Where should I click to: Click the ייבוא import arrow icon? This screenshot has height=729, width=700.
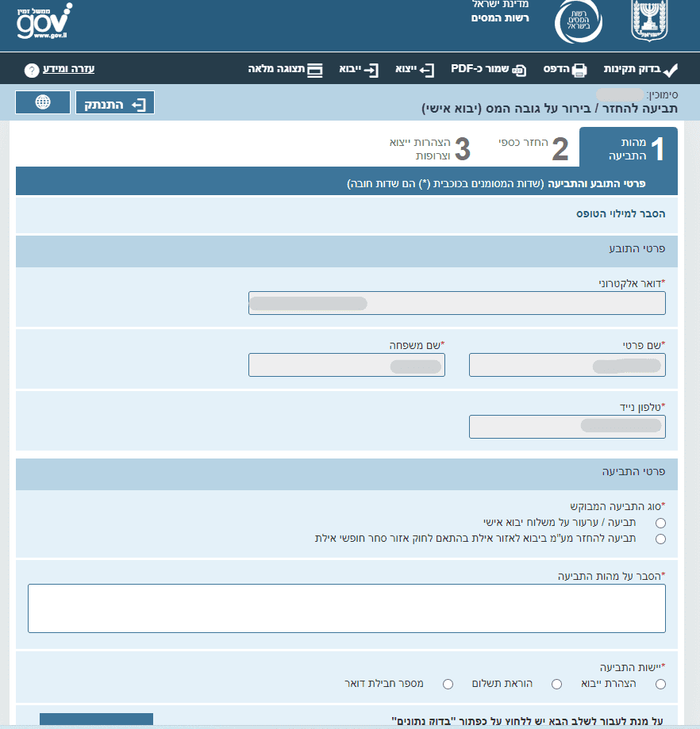371,71
